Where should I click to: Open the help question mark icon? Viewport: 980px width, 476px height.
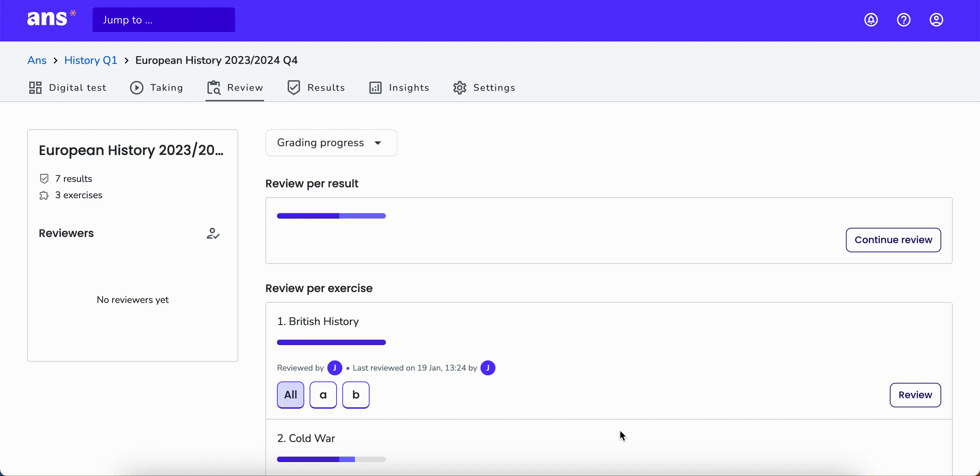[x=903, y=20]
